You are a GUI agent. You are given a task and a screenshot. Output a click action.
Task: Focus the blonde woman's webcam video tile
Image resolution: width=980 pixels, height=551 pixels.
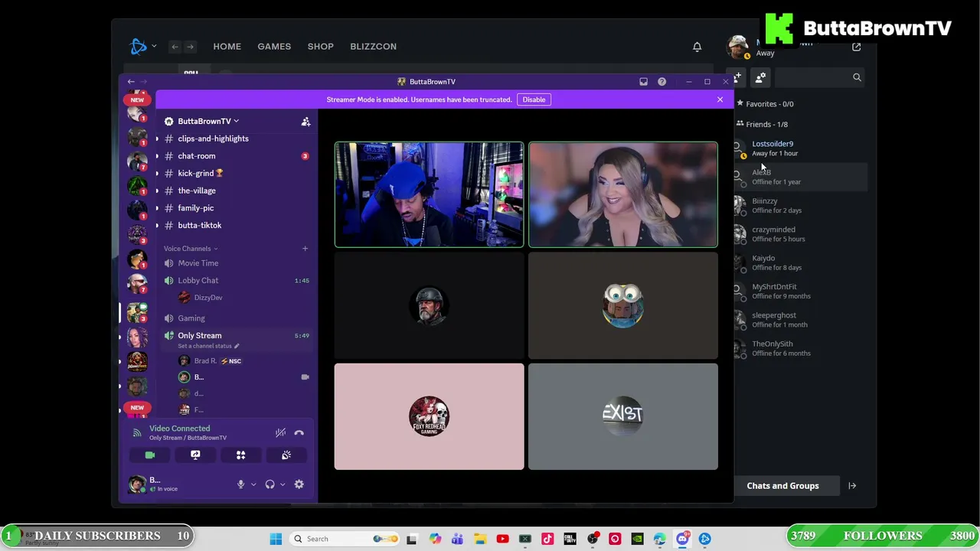pos(623,194)
